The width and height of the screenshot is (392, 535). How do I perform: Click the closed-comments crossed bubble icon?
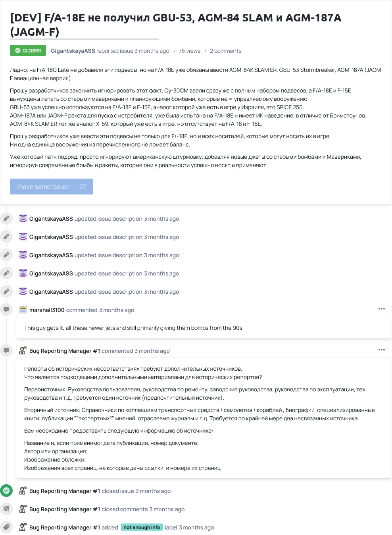point(6,509)
